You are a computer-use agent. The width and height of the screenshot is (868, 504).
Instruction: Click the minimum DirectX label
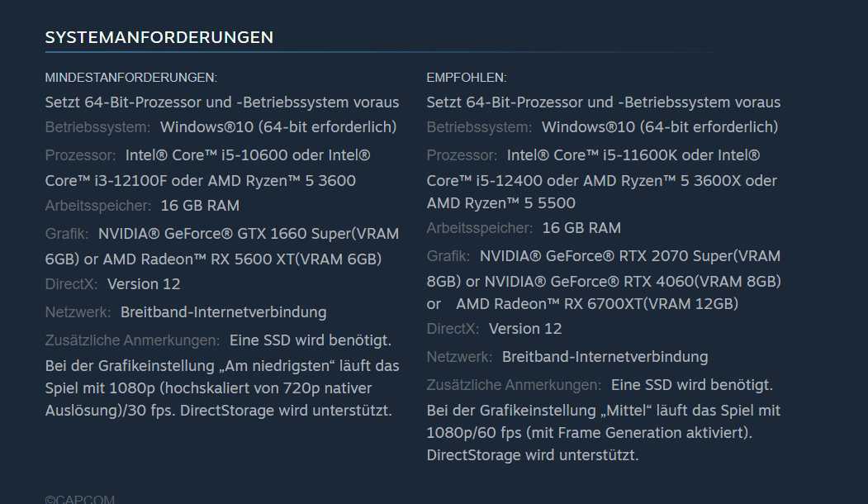[71, 284]
